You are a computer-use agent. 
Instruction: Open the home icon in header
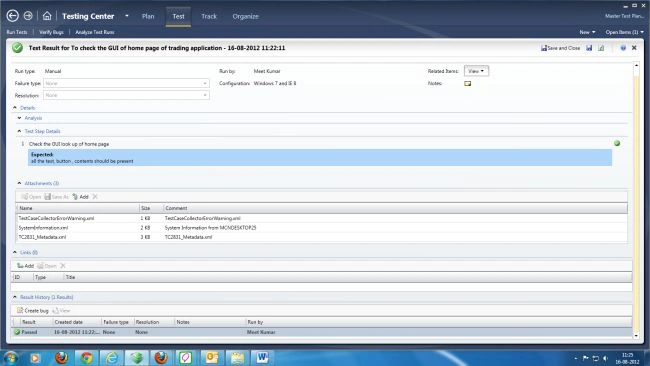click(47, 16)
